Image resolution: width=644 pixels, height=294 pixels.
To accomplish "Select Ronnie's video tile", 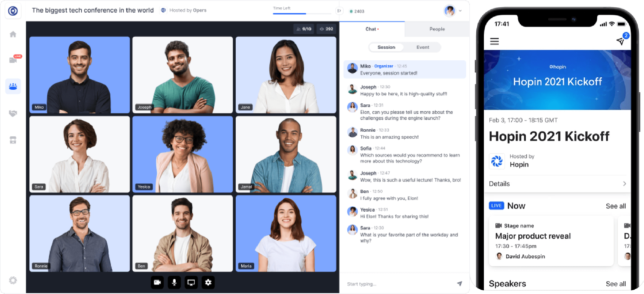I will click(80, 234).
